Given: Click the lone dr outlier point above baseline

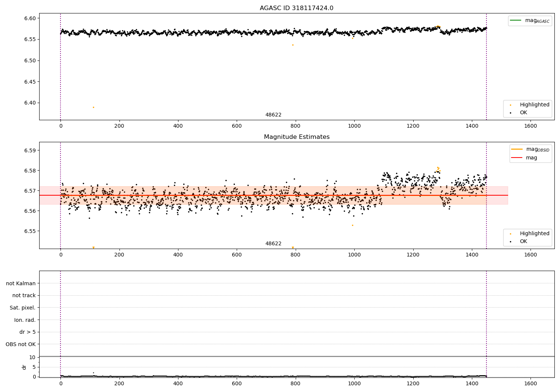Looking at the screenshot, I should 93,373.
